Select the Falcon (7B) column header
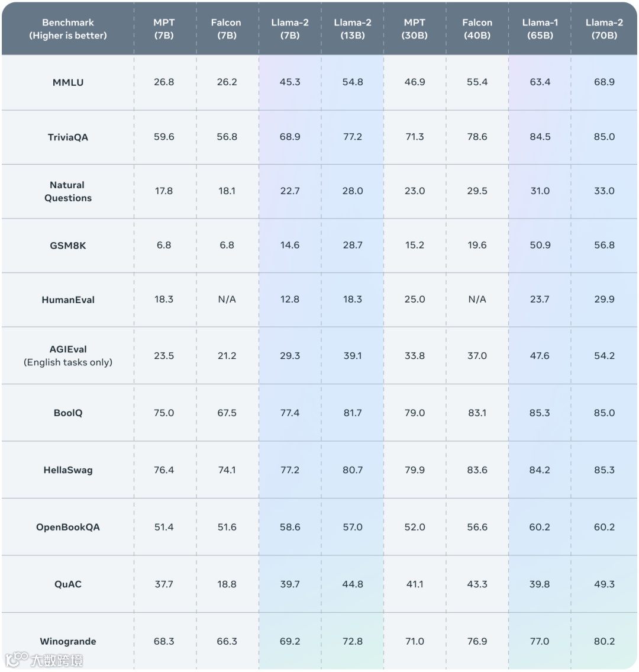Screen dimensions: 639x672 click(x=226, y=29)
